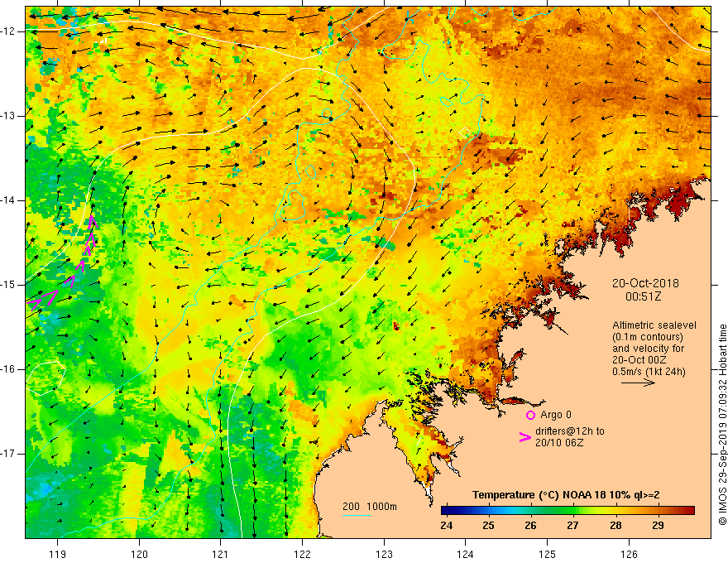Click the 28 label under the colorbar
The image size is (728, 563).
click(615, 526)
